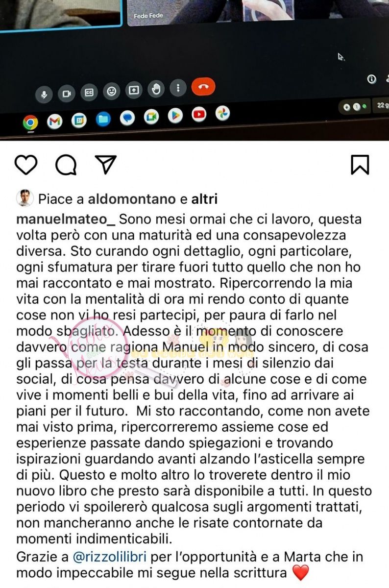Screen dimensions: 389x588
Task: Save post with the bookmark icon
Action: coord(360,165)
